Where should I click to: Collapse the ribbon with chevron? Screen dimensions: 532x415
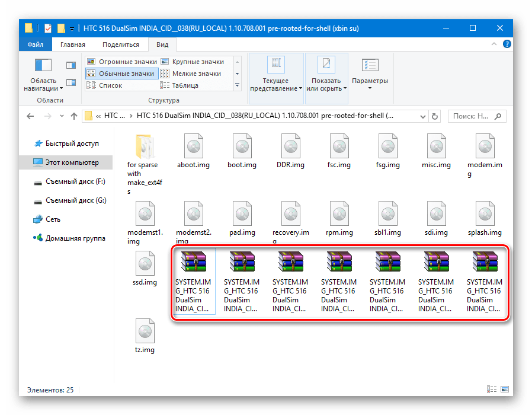(x=494, y=44)
